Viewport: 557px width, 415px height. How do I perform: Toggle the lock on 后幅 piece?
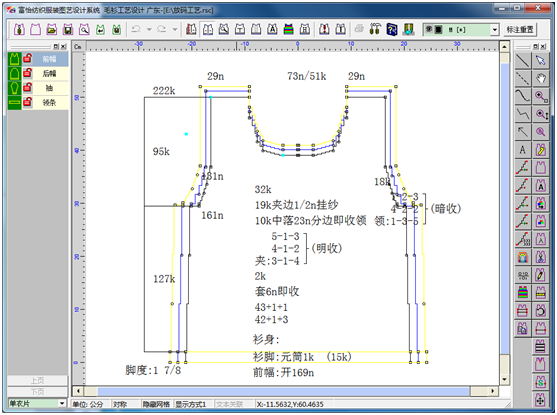pos(28,73)
